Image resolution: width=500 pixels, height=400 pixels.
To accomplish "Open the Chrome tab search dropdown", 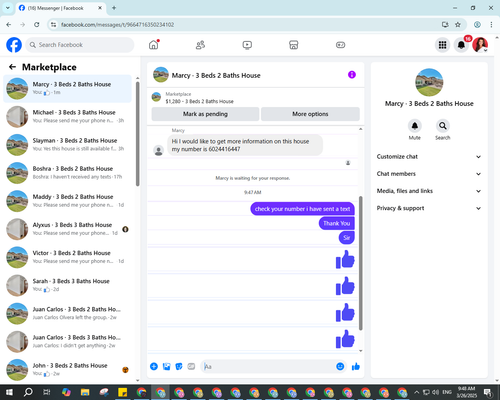I will [7, 8].
